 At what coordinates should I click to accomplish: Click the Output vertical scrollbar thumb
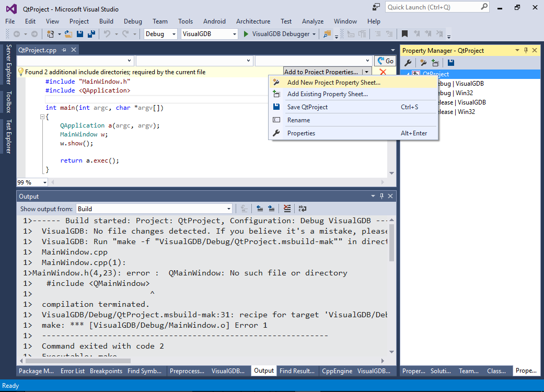pos(392,243)
